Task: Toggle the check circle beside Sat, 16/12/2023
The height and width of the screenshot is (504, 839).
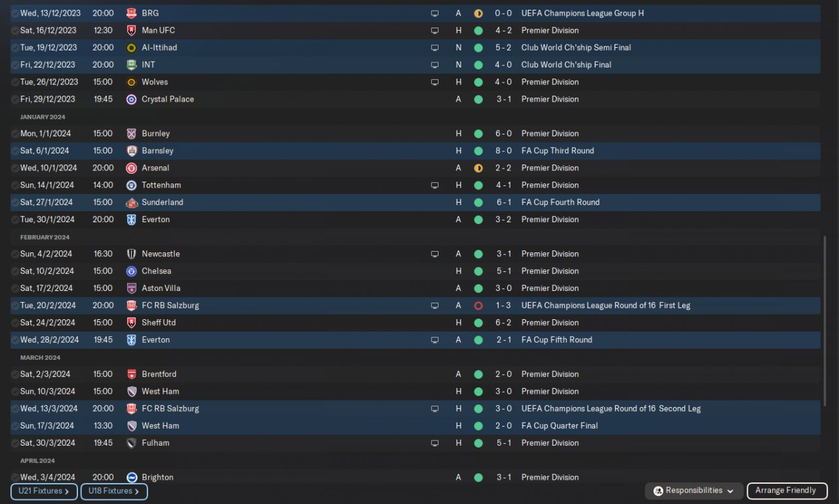Action: (15, 30)
